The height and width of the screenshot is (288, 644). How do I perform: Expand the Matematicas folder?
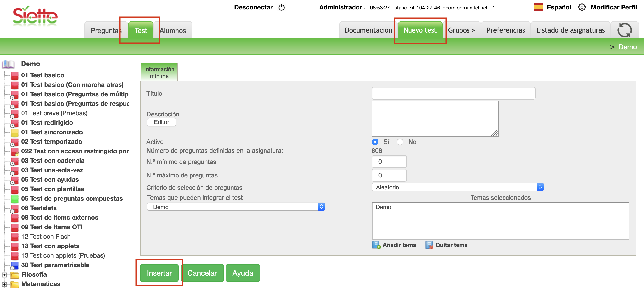tap(4, 284)
